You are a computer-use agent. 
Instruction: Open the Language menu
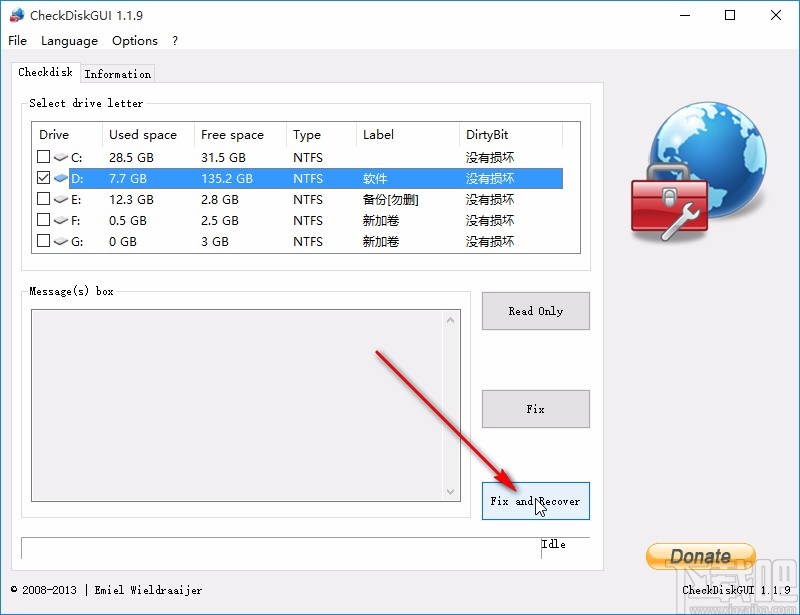pos(69,41)
